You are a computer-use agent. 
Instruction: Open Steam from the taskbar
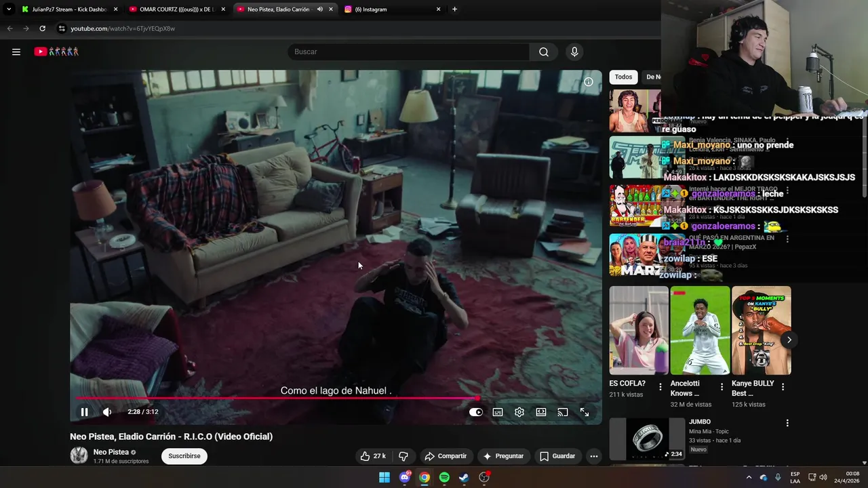click(x=464, y=477)
